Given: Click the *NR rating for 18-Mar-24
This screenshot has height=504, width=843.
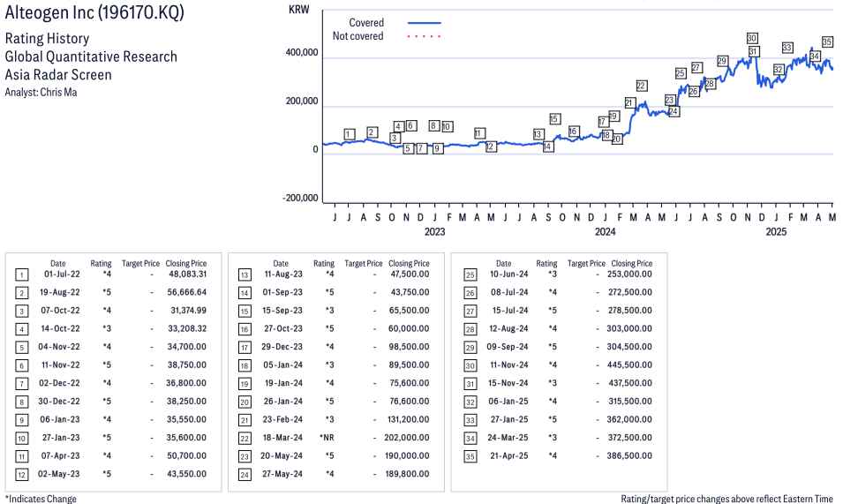Looking at the screenshot, I should tap(327, 438).
